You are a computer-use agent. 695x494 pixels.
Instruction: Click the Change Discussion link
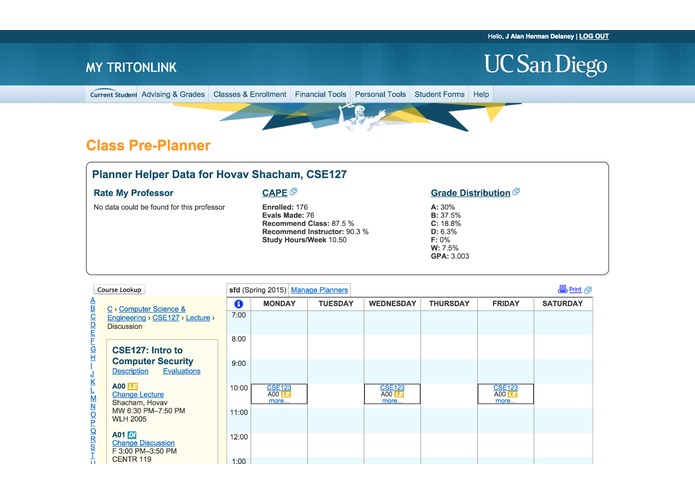(143, 443)
